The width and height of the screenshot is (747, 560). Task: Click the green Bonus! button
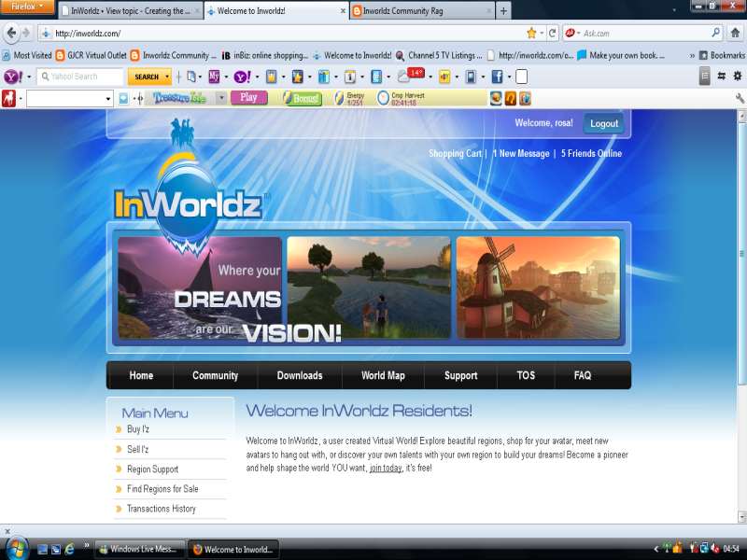[x=302, y=98]
